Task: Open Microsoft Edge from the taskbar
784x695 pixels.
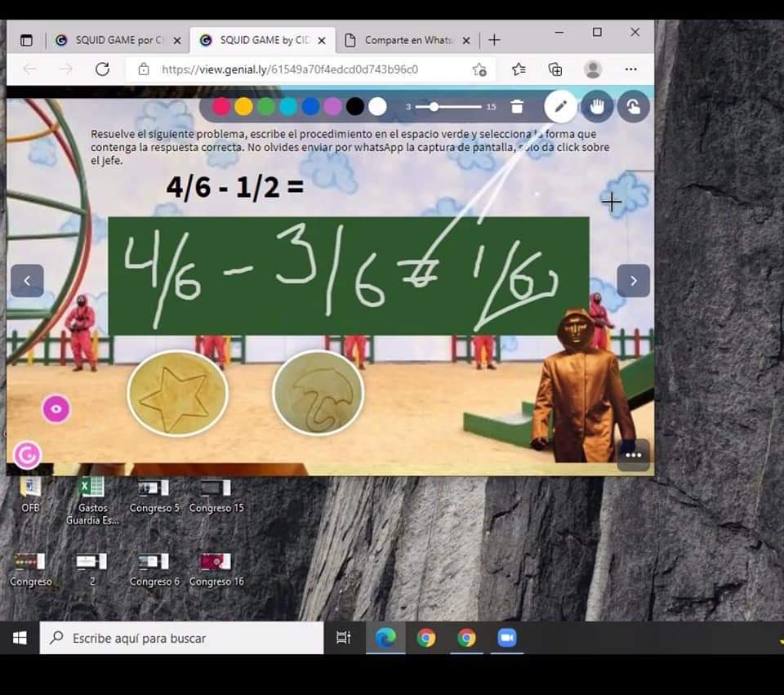Action: click(385, 638)
